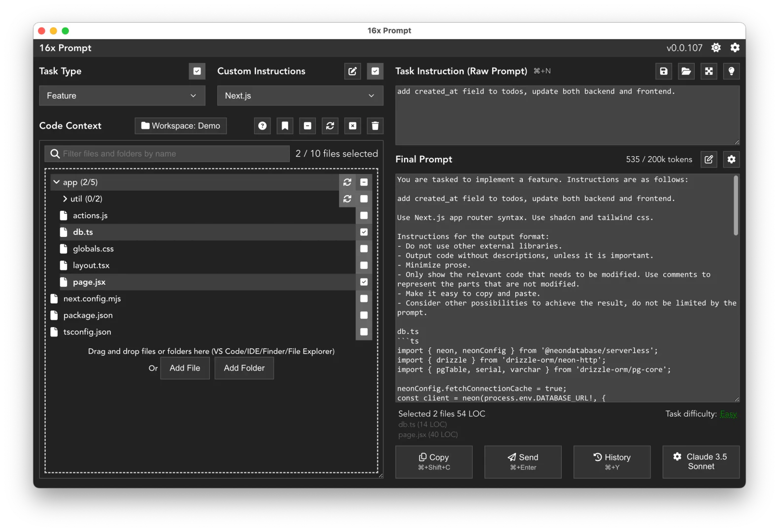
Task: Open the Feature task type dropdown
Action: (x=122, y=96)
